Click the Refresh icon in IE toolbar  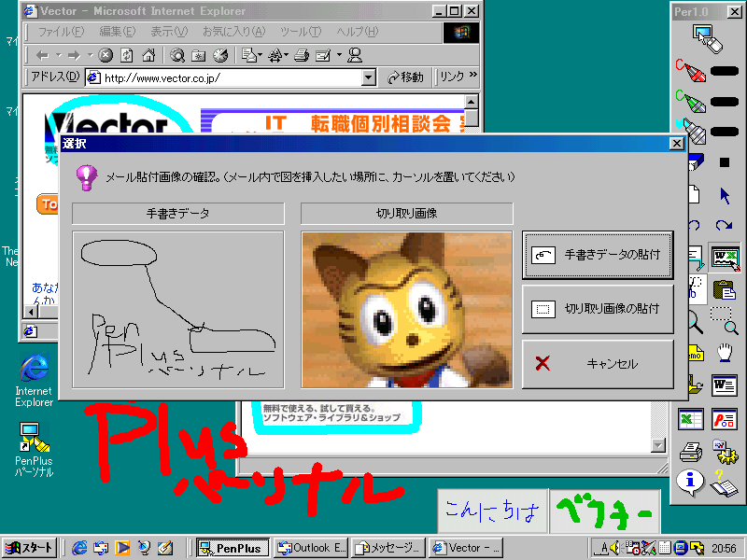[x=127, y=56]
